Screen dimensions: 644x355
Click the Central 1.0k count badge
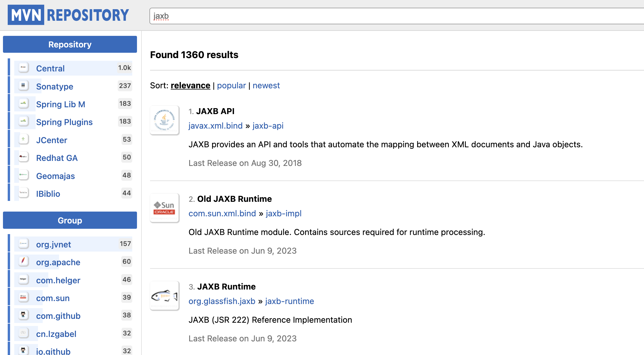pyautogui.click(x=125, y=68)
